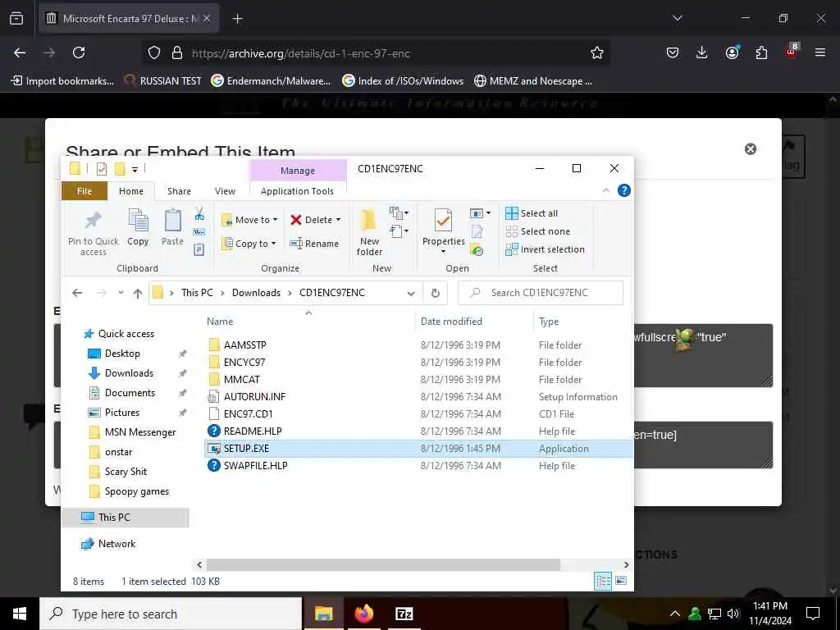Sort files by Date modified column
The width and height of the screenshot is (840, 630).
pyautogui.click(x=451, y=322)
